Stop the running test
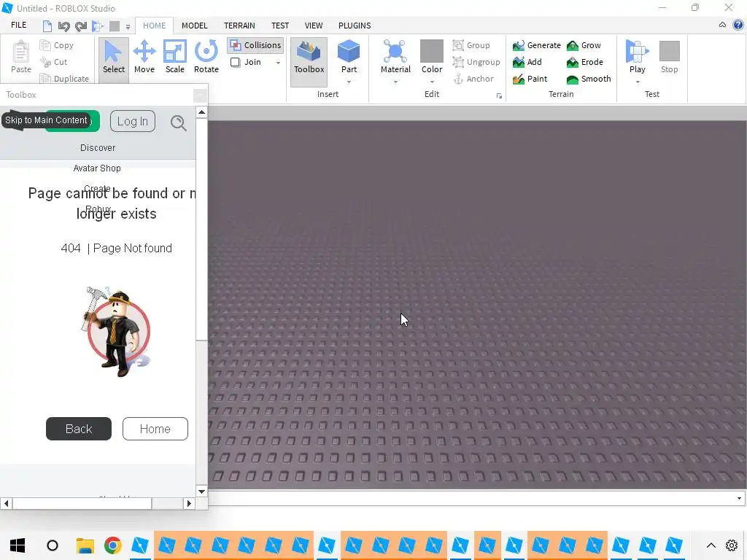This screenshot has height=560, width=747. (x=669, y=57)
